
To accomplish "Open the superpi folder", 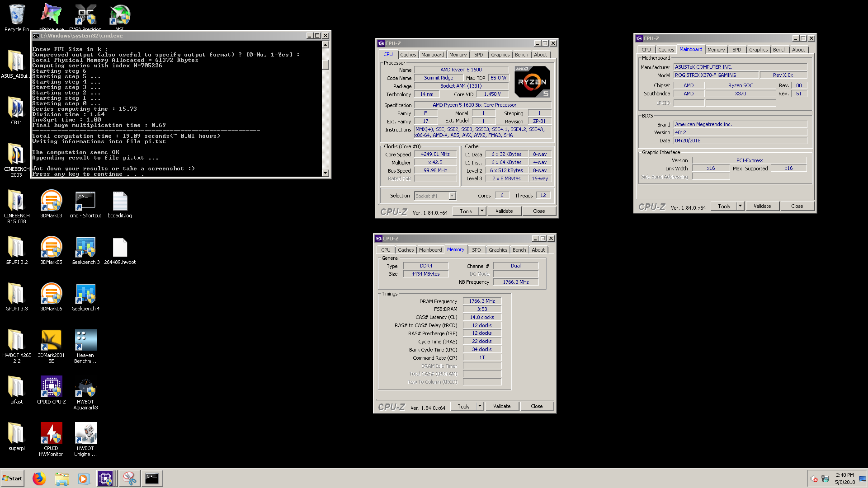I will (16, 436).
